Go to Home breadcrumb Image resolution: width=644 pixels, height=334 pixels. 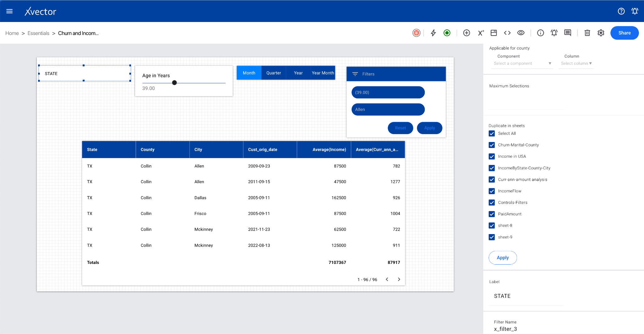(x=12, y=33)
